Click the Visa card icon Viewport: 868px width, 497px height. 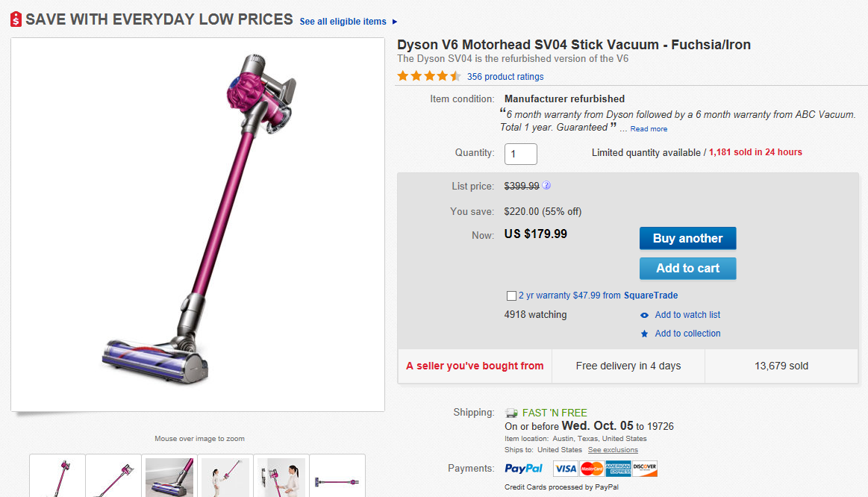point(566,469)
